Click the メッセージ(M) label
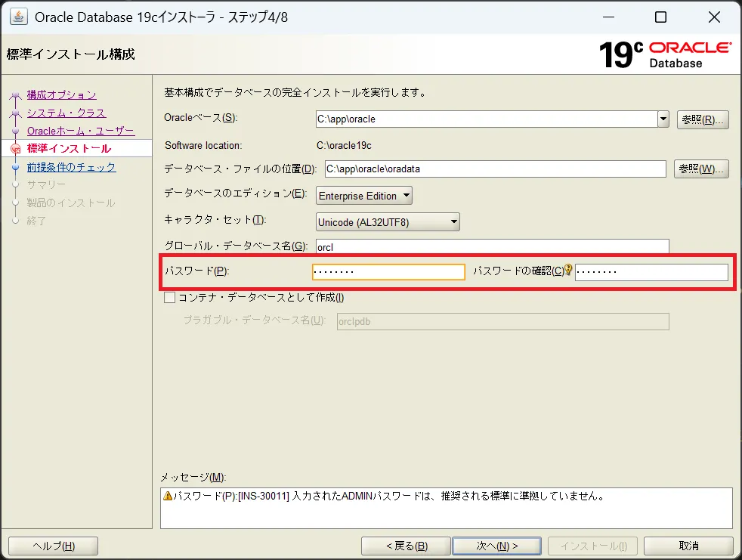Image resolution: width=742 pixels, height=560 pixels. 193,477
